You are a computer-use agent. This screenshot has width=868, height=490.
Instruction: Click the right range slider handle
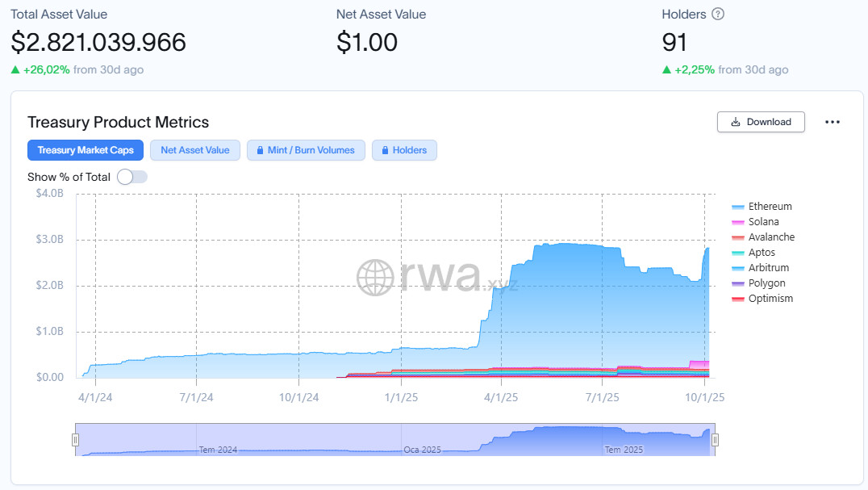(x=715, y=440)
